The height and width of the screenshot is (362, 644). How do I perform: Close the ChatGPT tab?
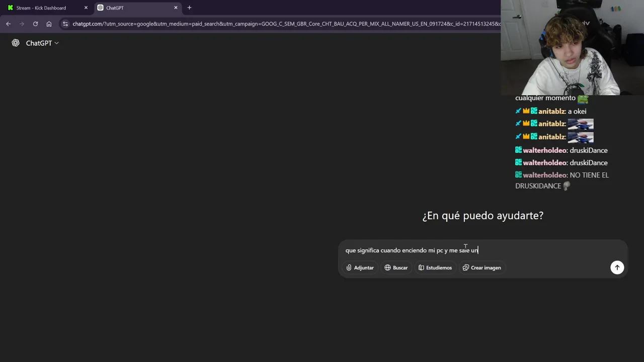(x=176, y=8)
